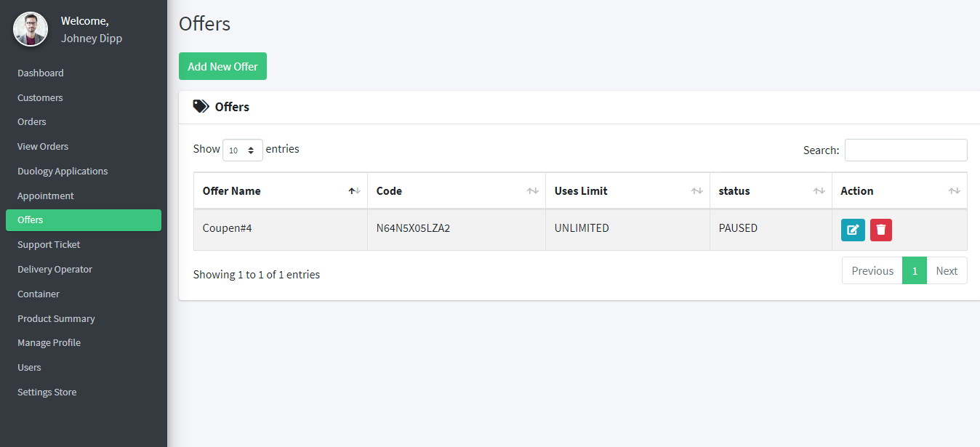Screen dimensions: 980x447
Task: Sort by Action column arrows
Action: (x=955, y=191)
